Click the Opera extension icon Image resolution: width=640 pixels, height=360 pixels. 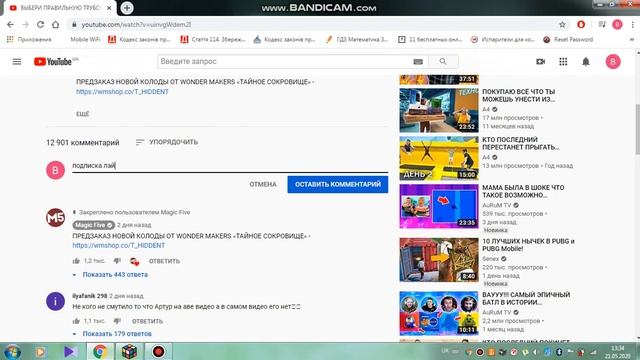581,24
